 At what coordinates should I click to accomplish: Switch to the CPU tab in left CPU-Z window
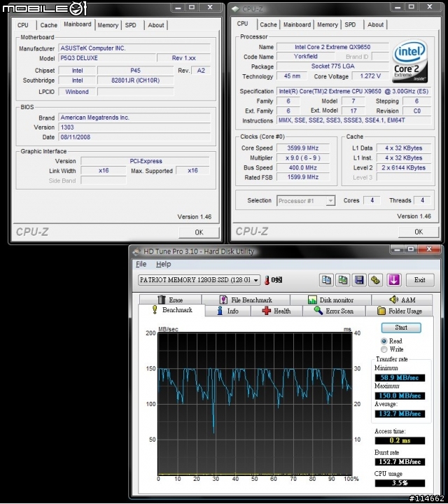click(x=23, y=25)
